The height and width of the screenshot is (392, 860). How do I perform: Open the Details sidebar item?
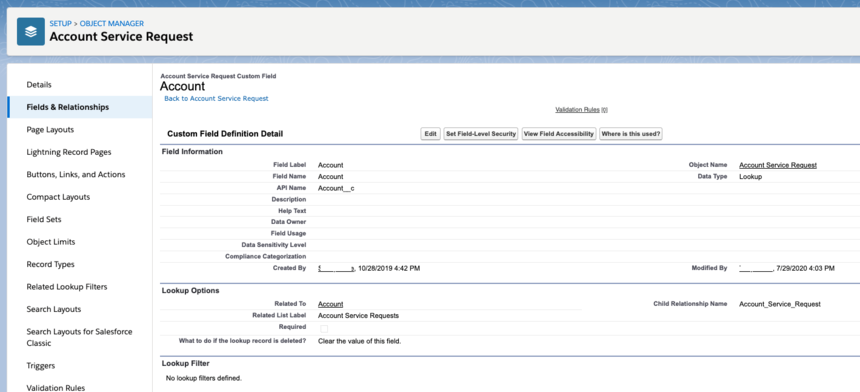click(39, 85)
